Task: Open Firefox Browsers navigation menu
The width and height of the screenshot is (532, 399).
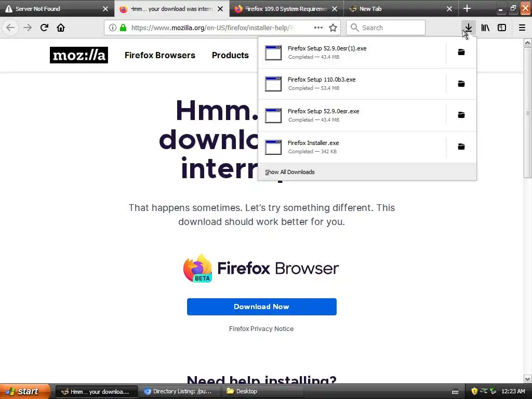Action: (x=160, y=55)
